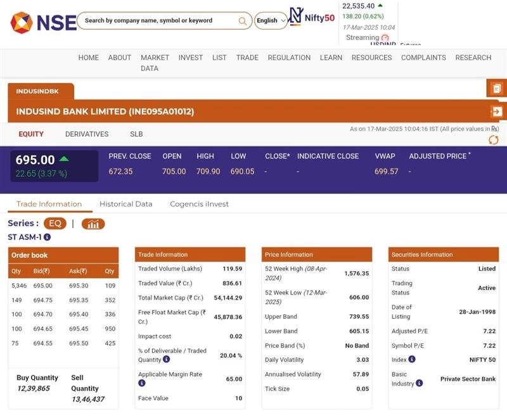
Task: Open the chart icon beside Series EQ
Action: tap(93, 224)
